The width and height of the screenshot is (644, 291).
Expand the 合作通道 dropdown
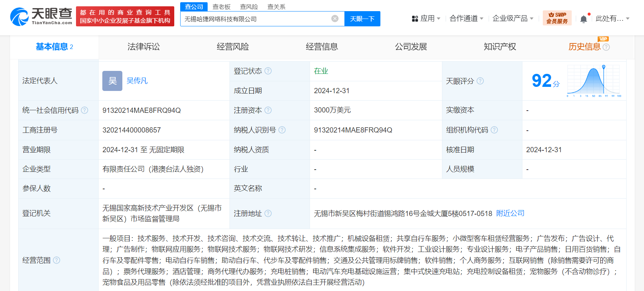click(x=466, y=19)
